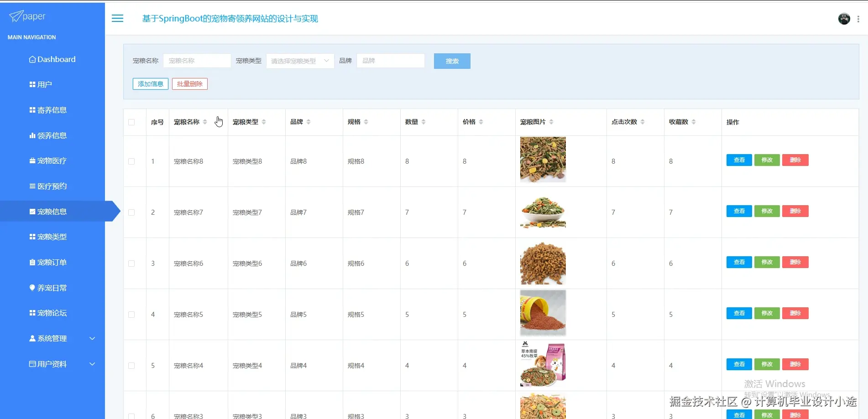Click the 搜索 search button
This screenshot has width=868, height=419.
tap(451, 61)
